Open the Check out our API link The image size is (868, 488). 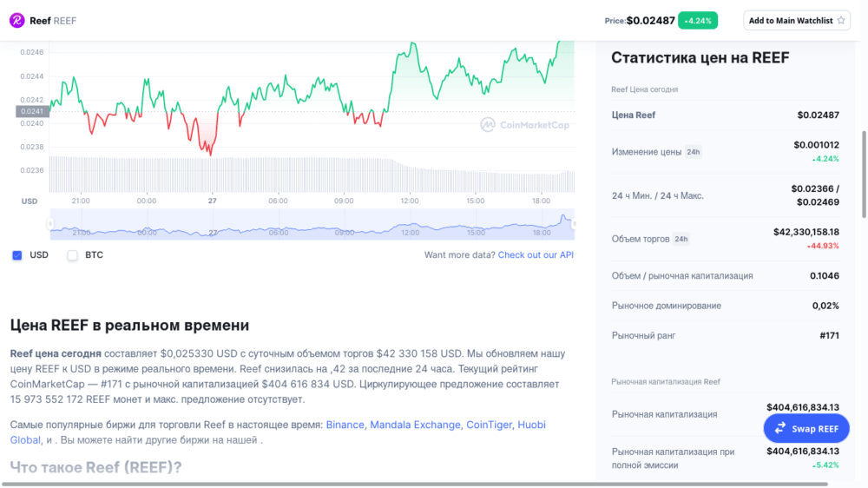[x=536, y=255]
